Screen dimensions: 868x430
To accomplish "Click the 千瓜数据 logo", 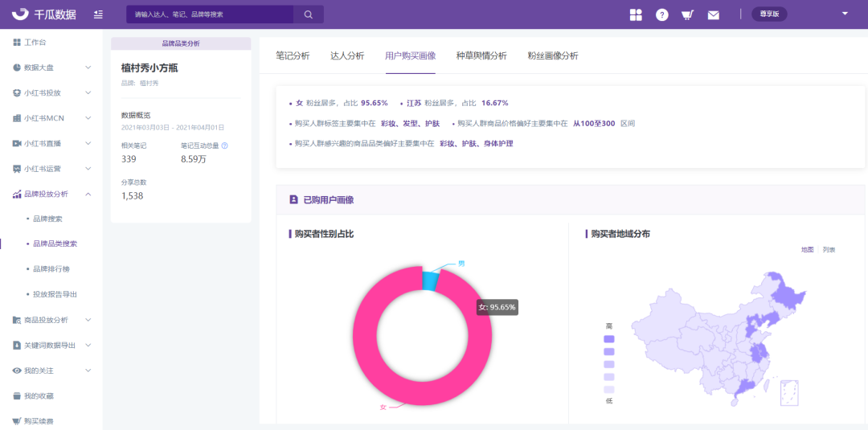I will pos(43,14).
